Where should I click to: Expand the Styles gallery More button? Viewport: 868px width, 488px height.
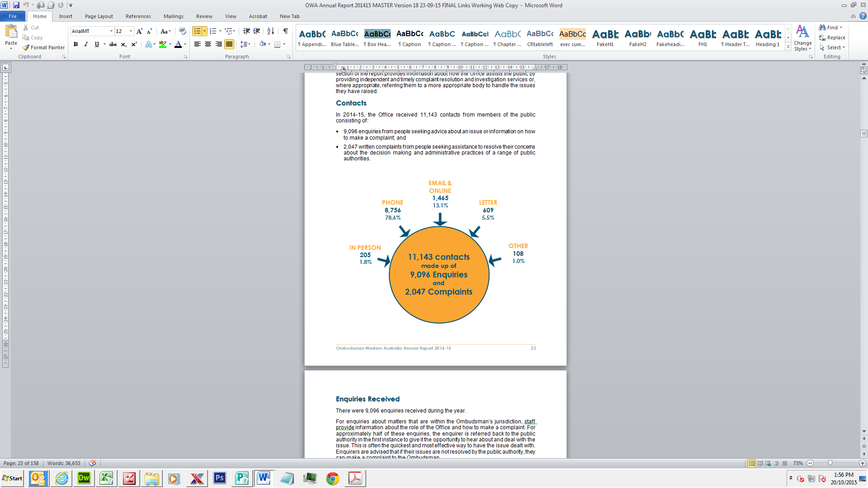click(x=788, y=47)
